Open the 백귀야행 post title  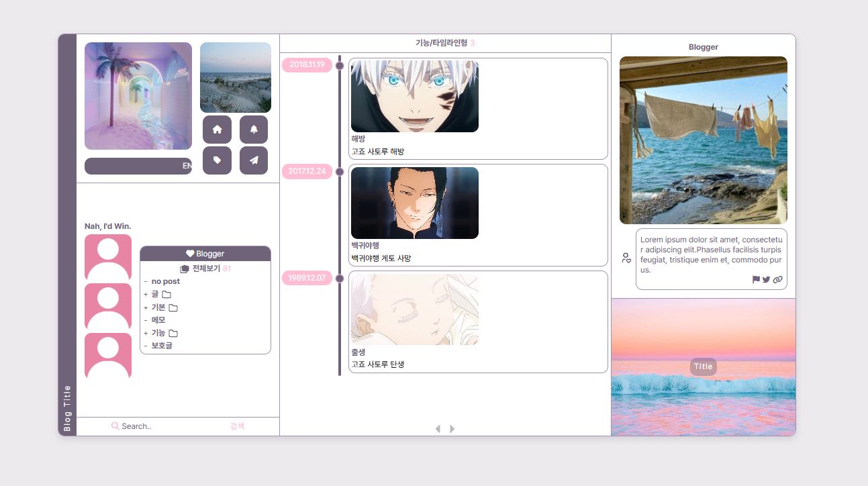365,245
